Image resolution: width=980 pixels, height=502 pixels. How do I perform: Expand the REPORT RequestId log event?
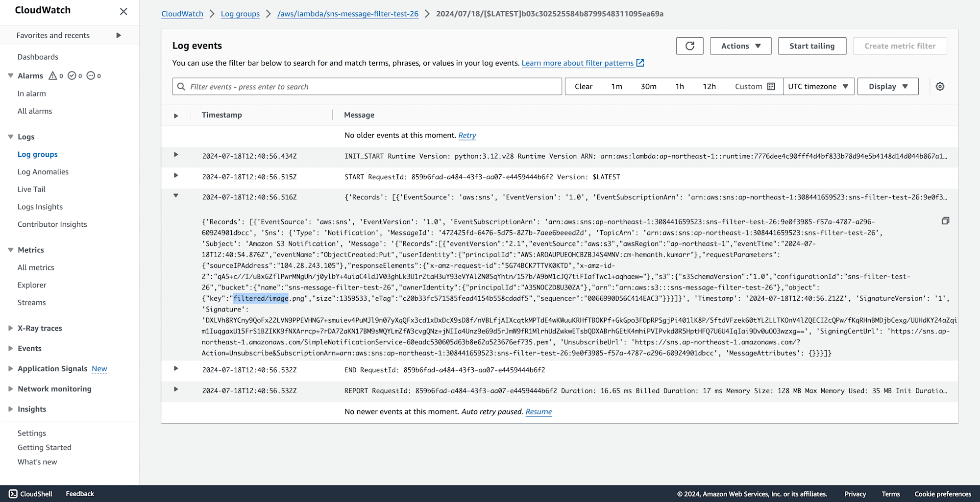point(176,389)
